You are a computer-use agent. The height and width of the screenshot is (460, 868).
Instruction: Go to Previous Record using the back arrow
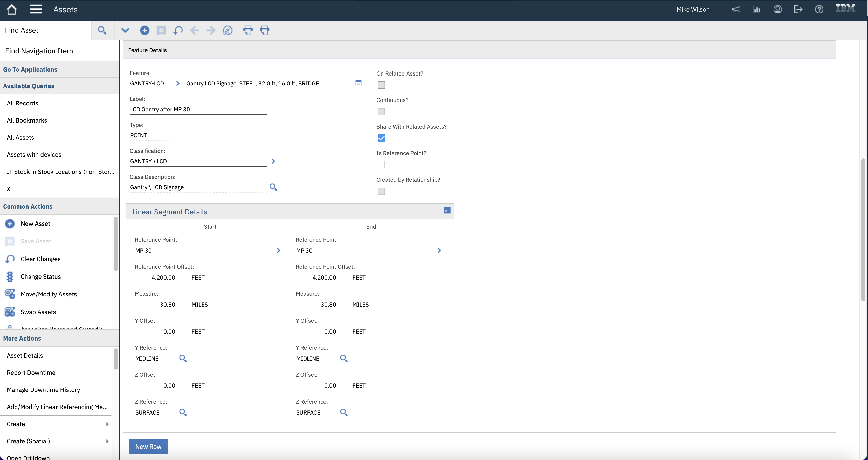point(195,30)
